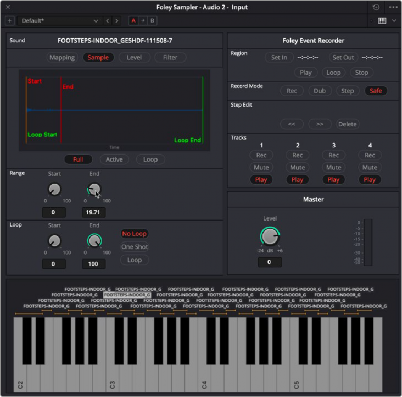The width and height of the screenshot is (402, 397).
Task: Enable Loop playback mode button
Action: click(x=134, y=260)
